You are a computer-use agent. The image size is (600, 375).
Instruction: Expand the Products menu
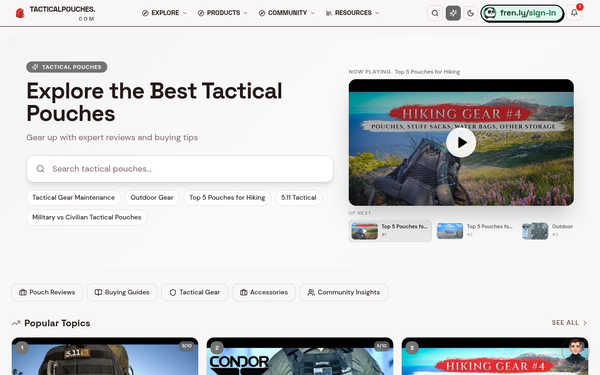[222, 13]
